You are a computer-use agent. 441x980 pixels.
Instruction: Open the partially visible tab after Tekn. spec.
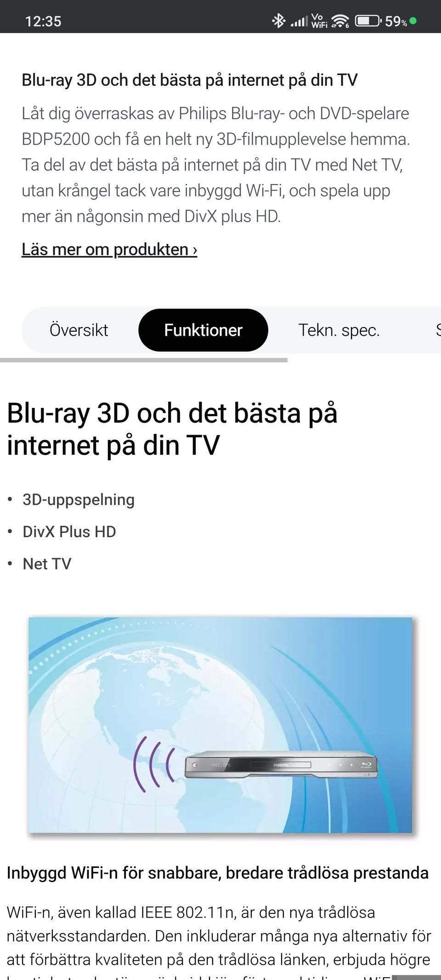(x=437, y=330)
